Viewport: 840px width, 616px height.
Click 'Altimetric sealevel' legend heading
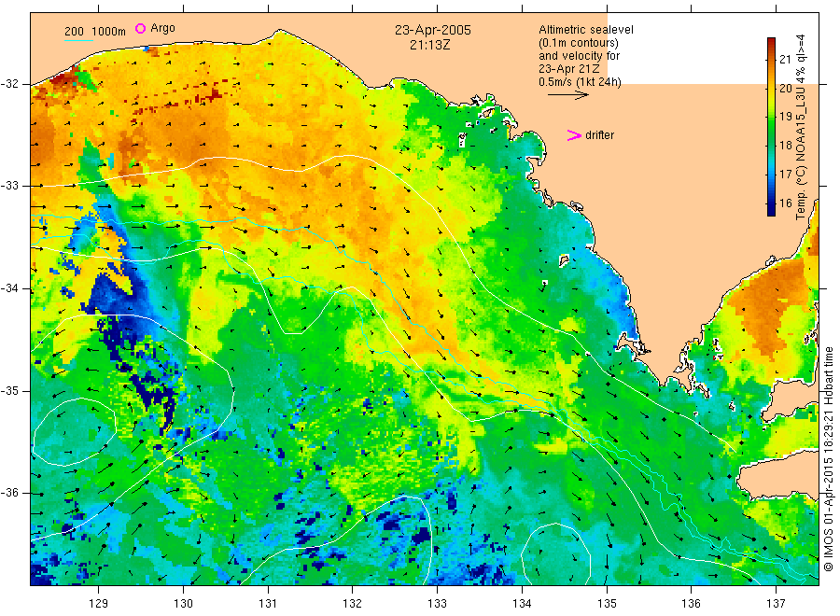pos(586,30)
